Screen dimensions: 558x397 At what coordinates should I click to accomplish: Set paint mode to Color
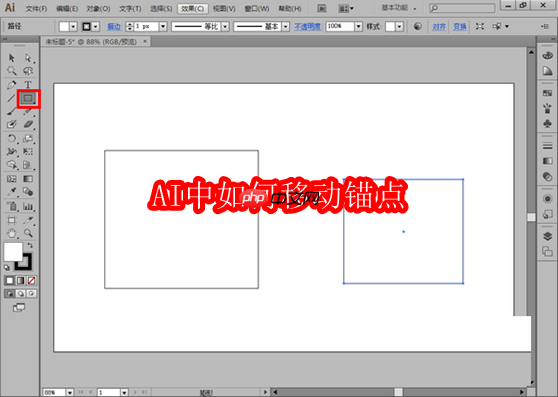tap(10, 281)
